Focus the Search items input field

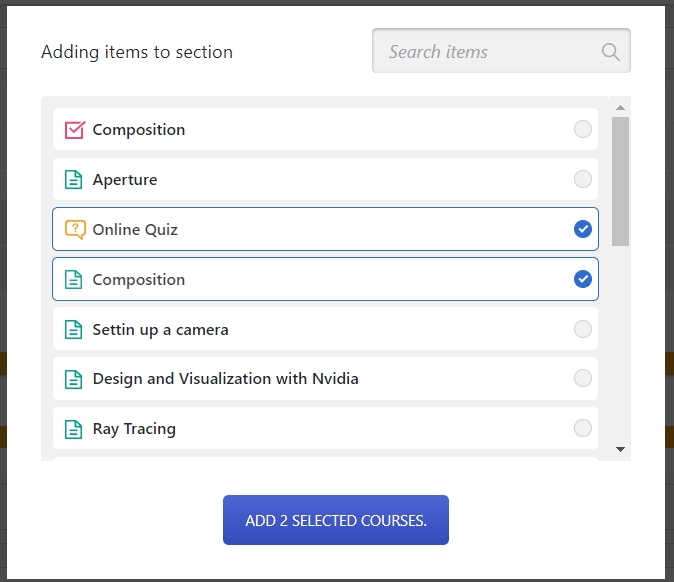(490, 52)
